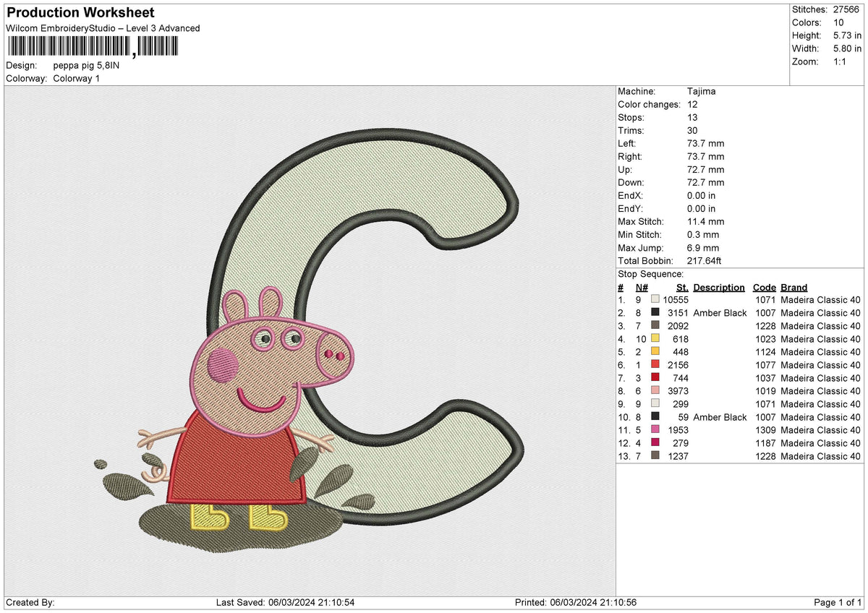Select Madeira Classic 40 in stop 13 row
The width and height of the screenshot is (868, 613).
(820, 456)
